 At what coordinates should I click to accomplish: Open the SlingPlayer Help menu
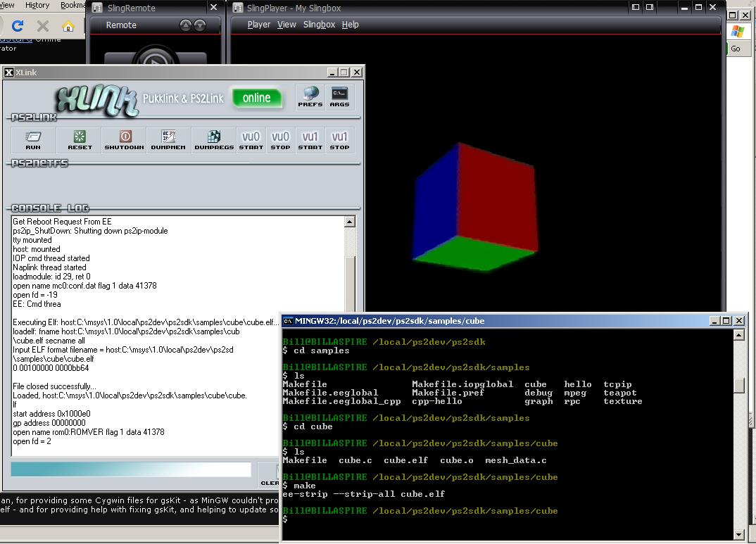pyautogui.click(x=350, y=25)
